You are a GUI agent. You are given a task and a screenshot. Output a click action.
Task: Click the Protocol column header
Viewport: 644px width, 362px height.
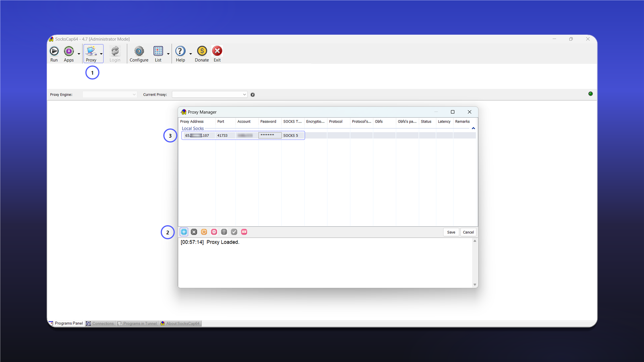(x=338, y=122)
